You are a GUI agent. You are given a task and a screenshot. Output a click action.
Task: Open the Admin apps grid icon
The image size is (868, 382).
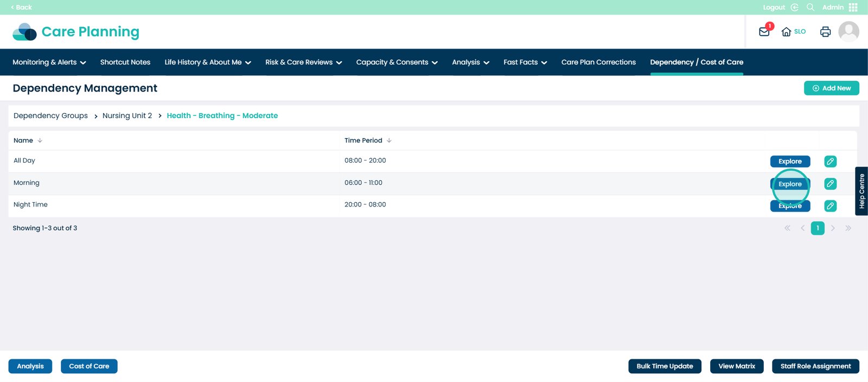[x=853, y=7]
